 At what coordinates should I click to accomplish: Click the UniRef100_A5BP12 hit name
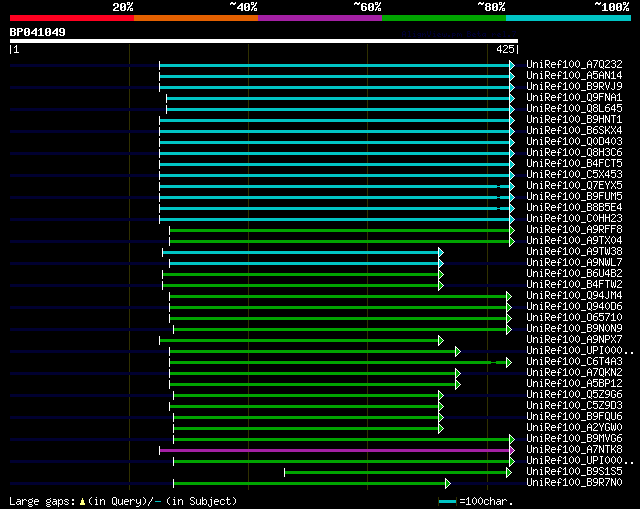tap(574, 384)
